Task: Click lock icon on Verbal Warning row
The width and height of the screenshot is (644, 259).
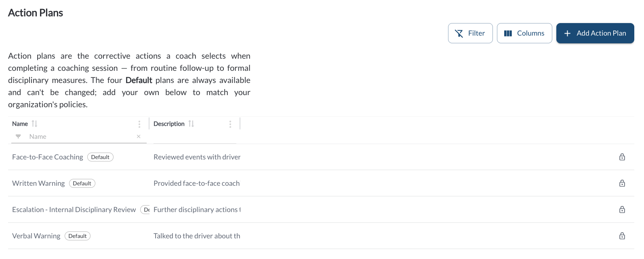Action: click(x=622, y=236)
